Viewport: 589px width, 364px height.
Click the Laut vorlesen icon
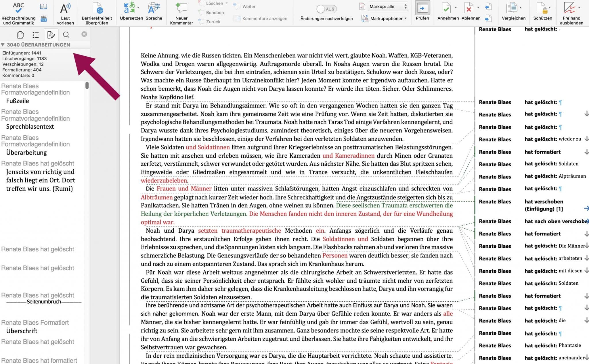click(x=65, y=9)
